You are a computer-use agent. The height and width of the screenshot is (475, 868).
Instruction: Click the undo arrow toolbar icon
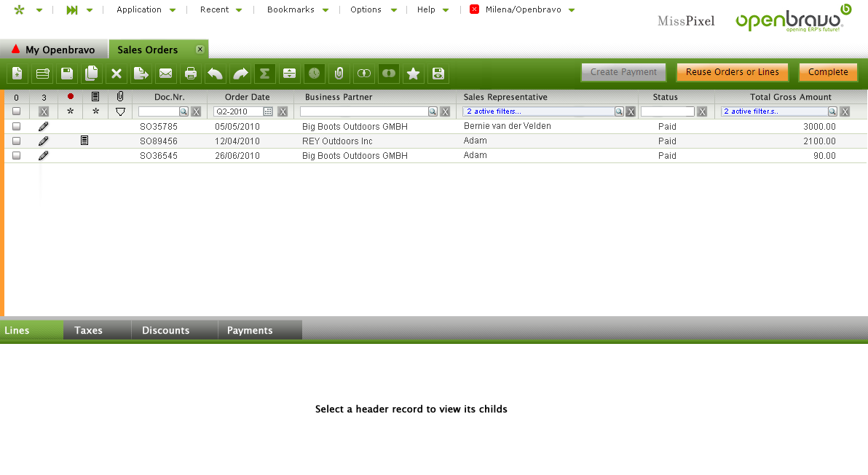[x=215, y=73]
